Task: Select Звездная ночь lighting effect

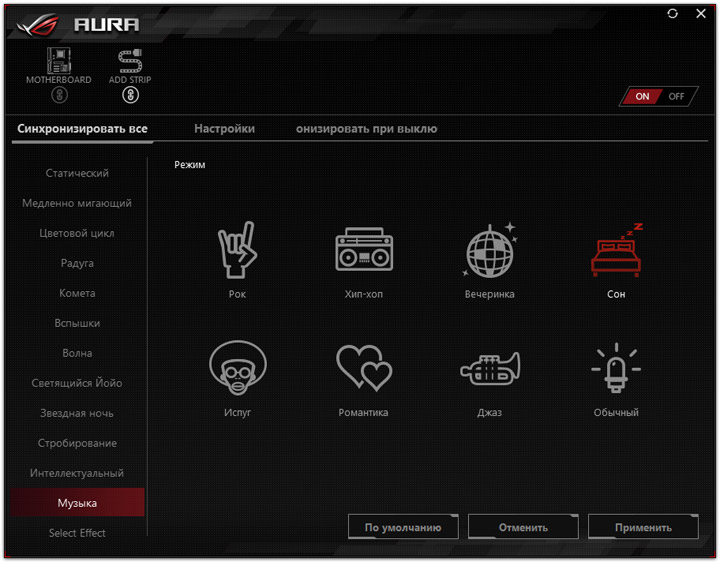Action: [x=77, y=413]
